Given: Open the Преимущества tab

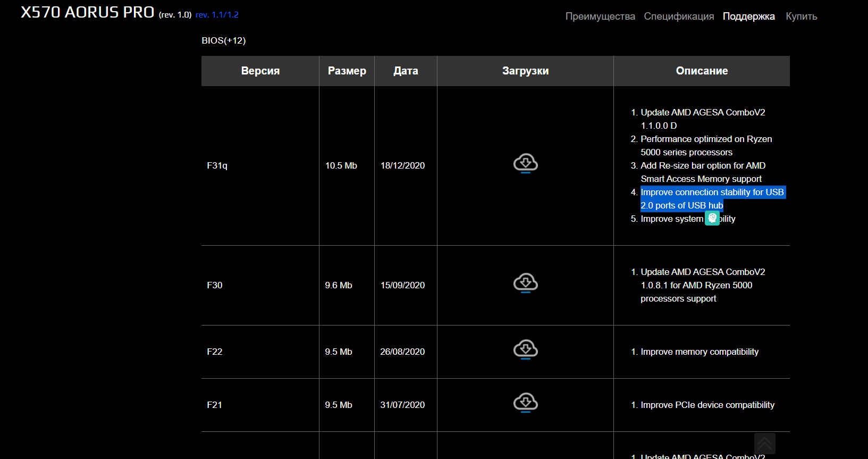Looking at the screenshot, I should [x=600, y=16].
